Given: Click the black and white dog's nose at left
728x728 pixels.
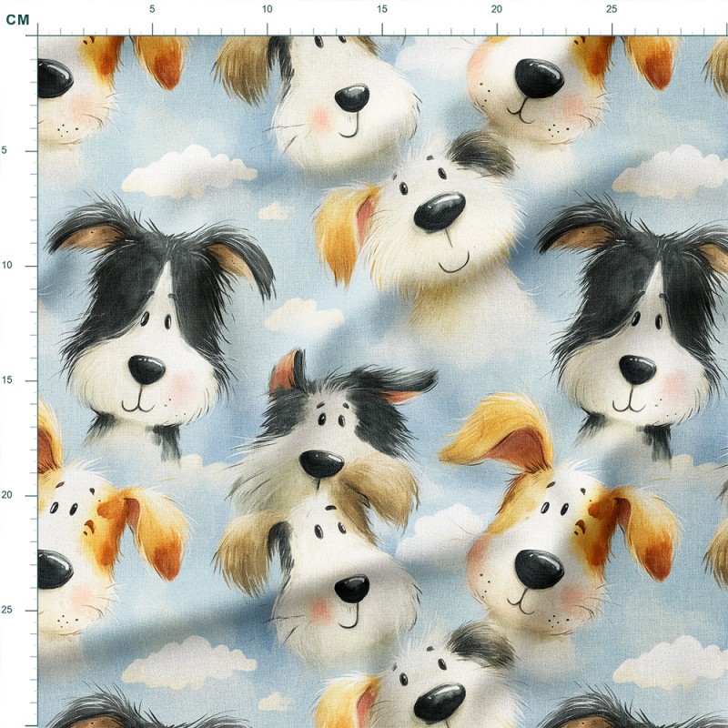Looking at the screenshot, I should click(x=147, y=369).
